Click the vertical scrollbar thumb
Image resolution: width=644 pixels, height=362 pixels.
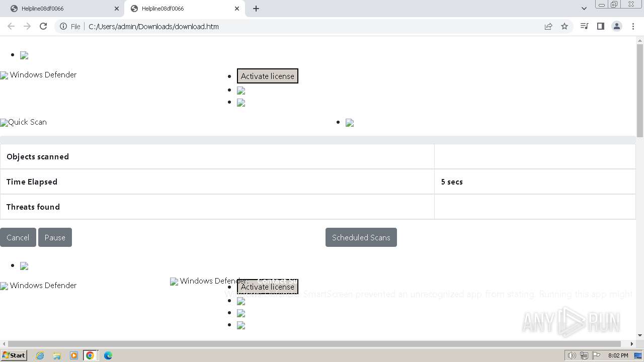(640, 90)
